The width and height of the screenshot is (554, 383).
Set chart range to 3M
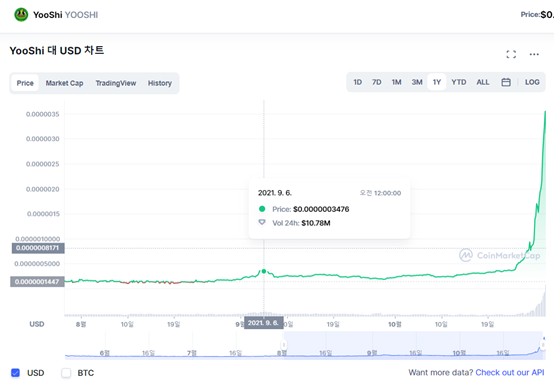tap(417, 82)
